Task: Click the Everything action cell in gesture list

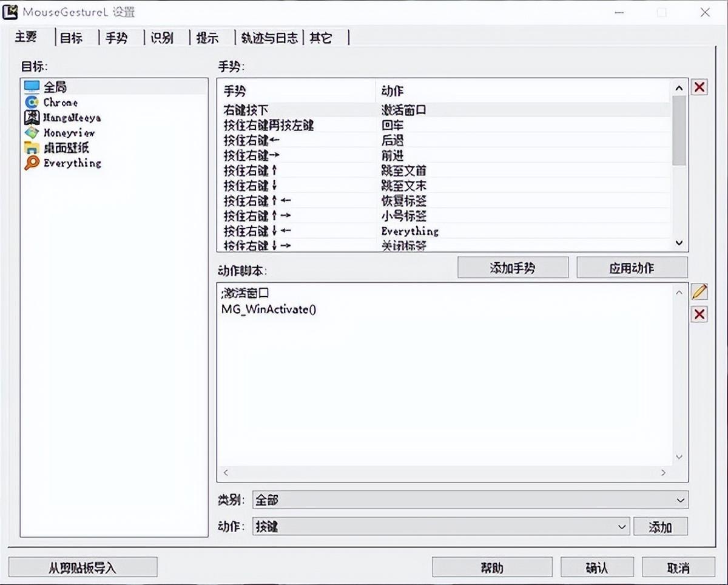Action: click(409, 231)
